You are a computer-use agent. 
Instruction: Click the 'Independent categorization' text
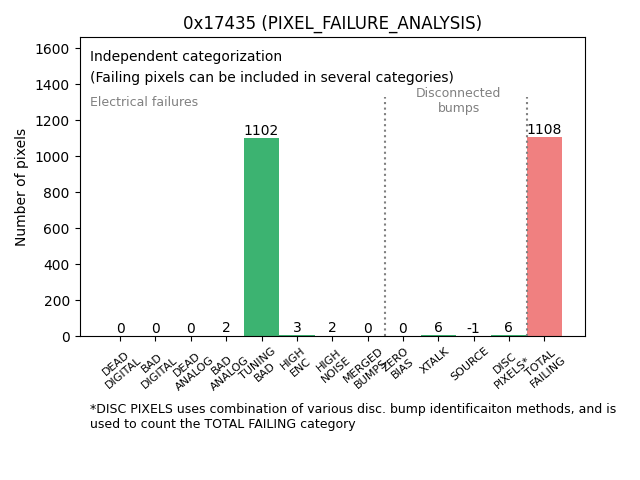point(186,57)
